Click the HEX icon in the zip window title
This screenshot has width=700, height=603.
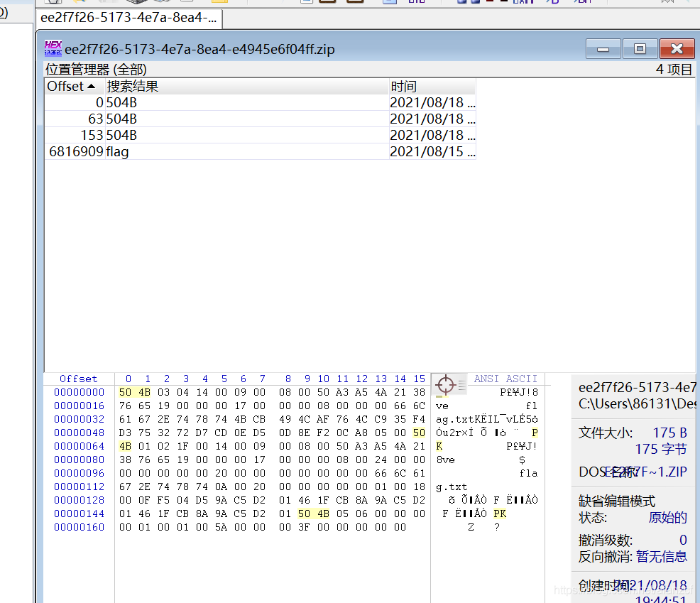coord(53,48)
